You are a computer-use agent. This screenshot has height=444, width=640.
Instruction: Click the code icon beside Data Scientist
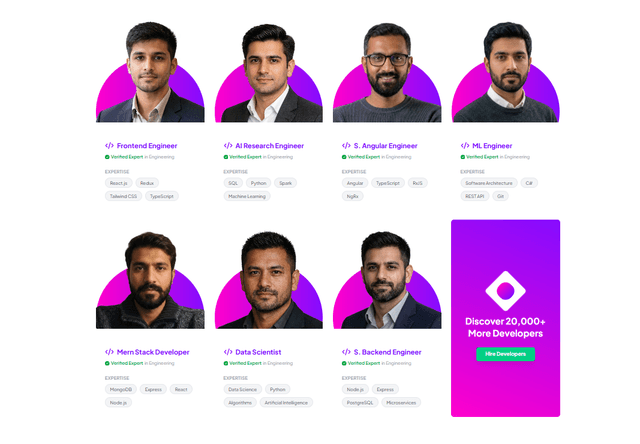coord(228,352)
